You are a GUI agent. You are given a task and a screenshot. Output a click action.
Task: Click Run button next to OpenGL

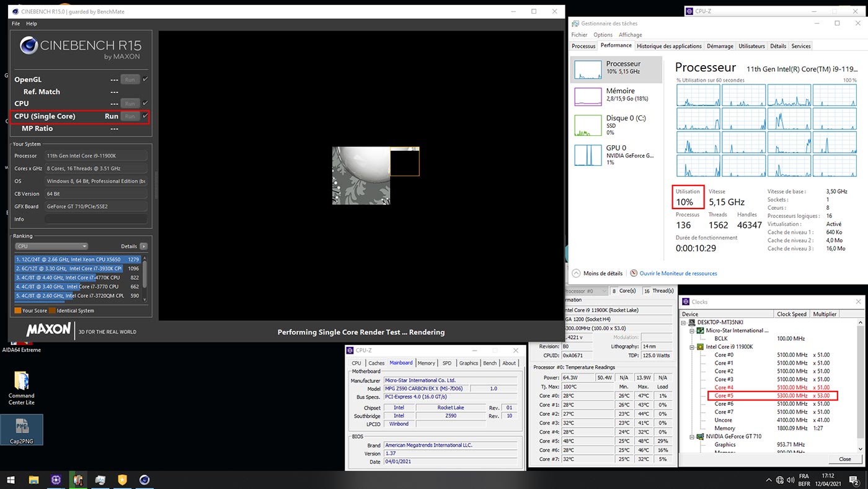pyautogui.click(x=130, y=79)
